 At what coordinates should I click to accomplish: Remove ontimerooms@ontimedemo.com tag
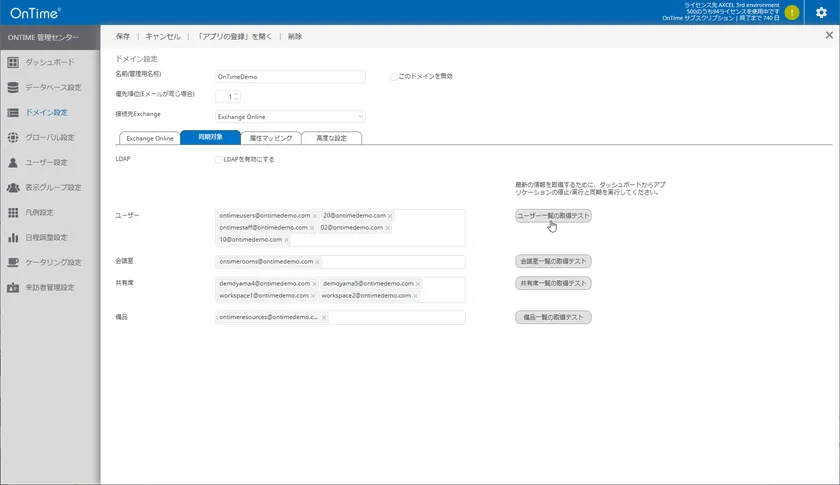pos(318,262)
